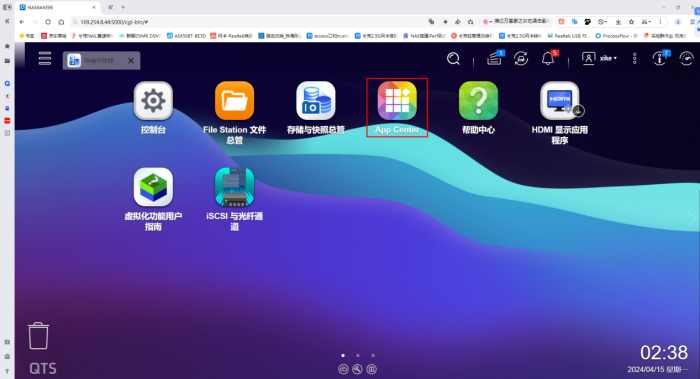Open the browser three-dot settings menu
The image size is (700, 379).
pyautogui.click(x=661, y=22)
